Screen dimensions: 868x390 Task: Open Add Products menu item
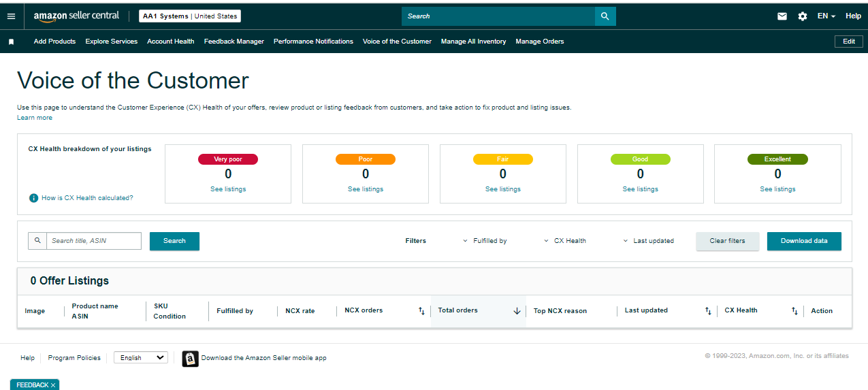[54, 42]
